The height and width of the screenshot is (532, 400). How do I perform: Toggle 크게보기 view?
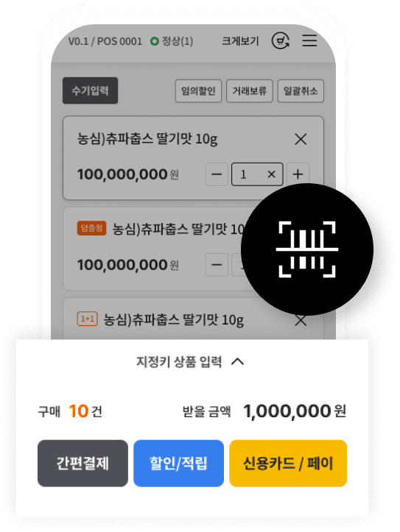(x=240, y=41)
